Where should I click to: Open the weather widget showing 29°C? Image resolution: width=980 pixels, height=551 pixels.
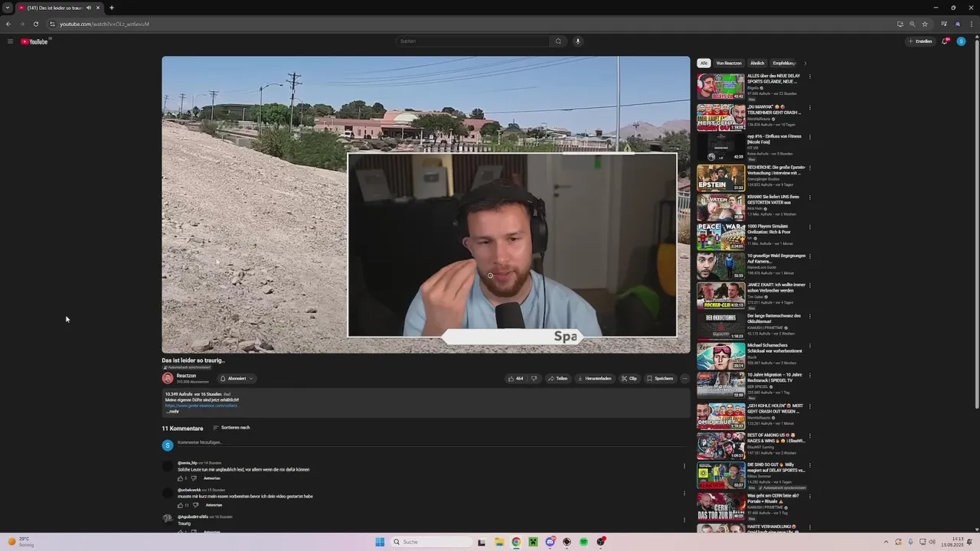tap(21, 542)
